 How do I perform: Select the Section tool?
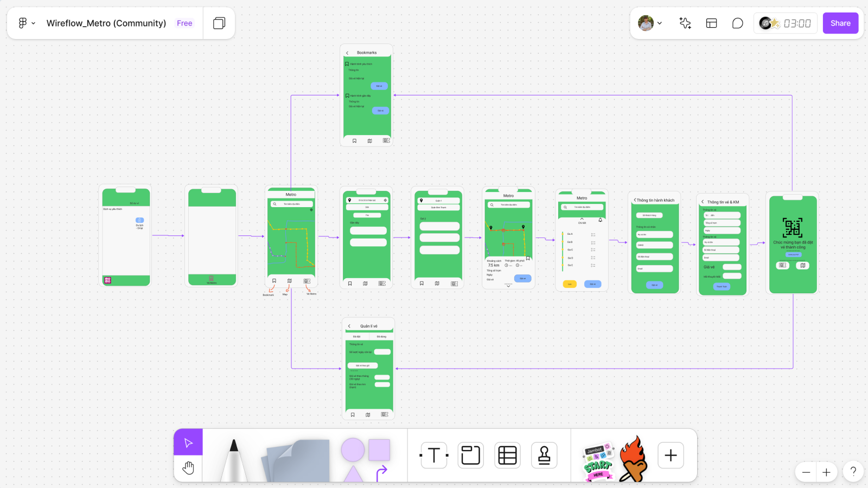470,455
